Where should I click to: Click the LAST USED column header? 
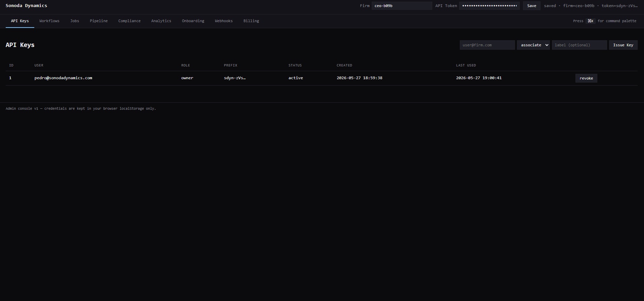[x=466, y=65]
